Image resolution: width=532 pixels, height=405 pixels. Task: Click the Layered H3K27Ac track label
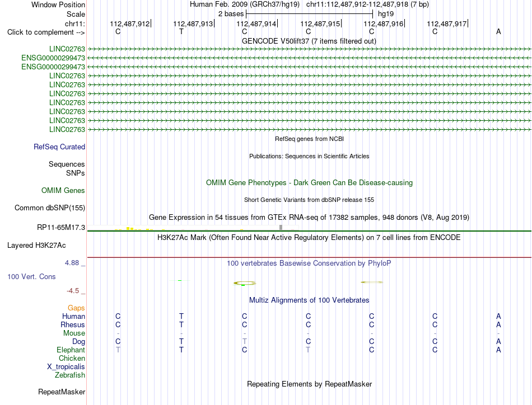[36, 246]
